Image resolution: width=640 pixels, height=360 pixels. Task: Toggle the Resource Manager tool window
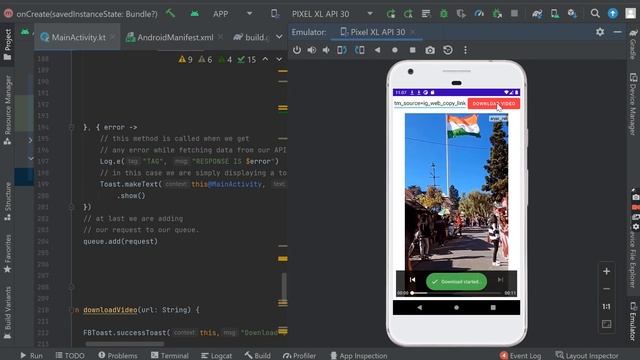pos(7,109)
